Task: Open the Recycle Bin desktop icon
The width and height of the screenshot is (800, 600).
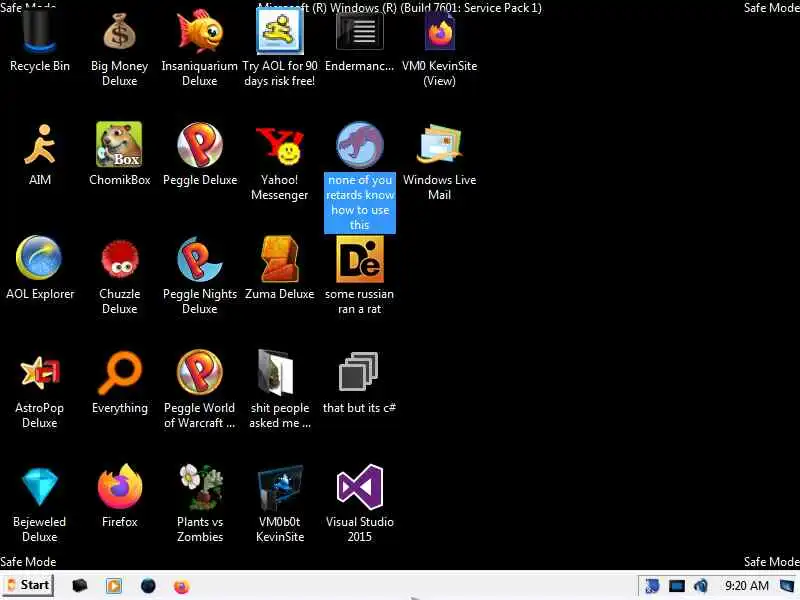Action: pyautogui.click(x=39, y=32)
